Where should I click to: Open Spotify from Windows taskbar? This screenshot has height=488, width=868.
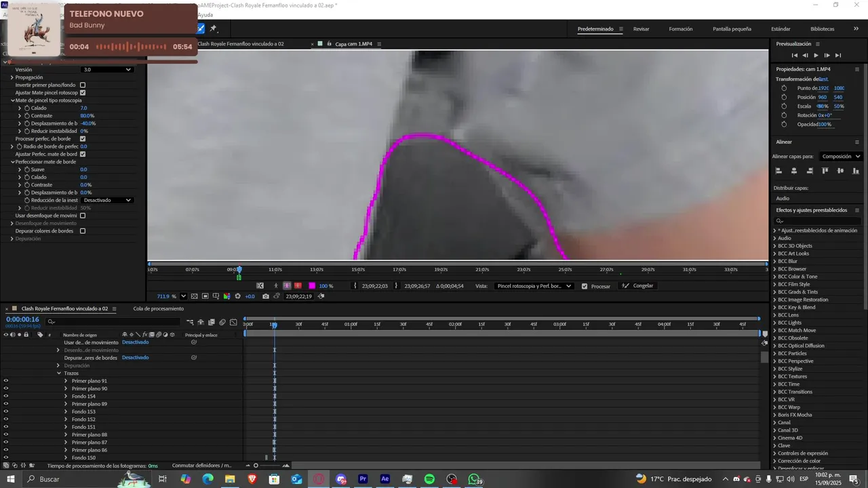point(430,479)
